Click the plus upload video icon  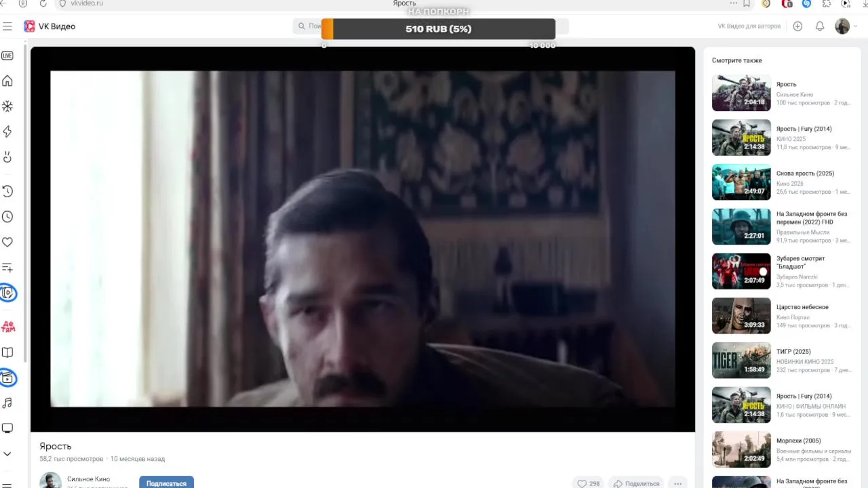(797, 26)
